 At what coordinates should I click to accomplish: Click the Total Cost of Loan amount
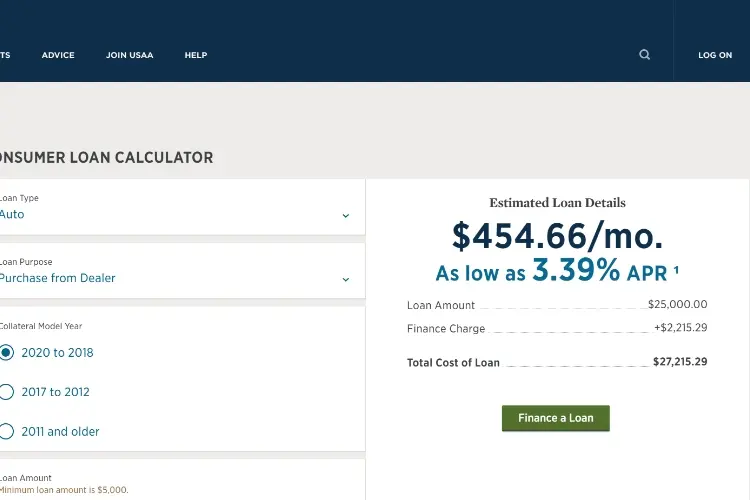680,362
